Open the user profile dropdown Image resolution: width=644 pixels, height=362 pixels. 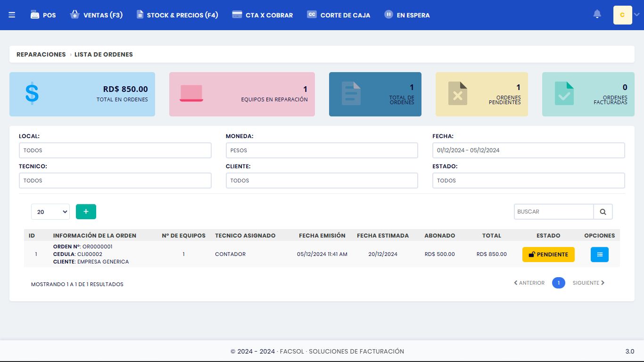point(626,15)
